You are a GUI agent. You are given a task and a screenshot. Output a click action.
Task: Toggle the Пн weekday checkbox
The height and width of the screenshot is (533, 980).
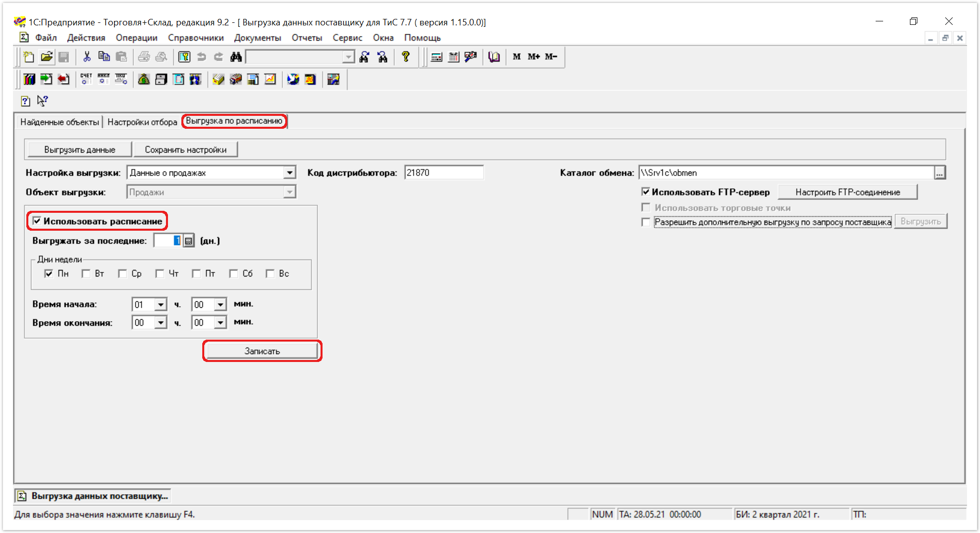click(x=49, y=273)
